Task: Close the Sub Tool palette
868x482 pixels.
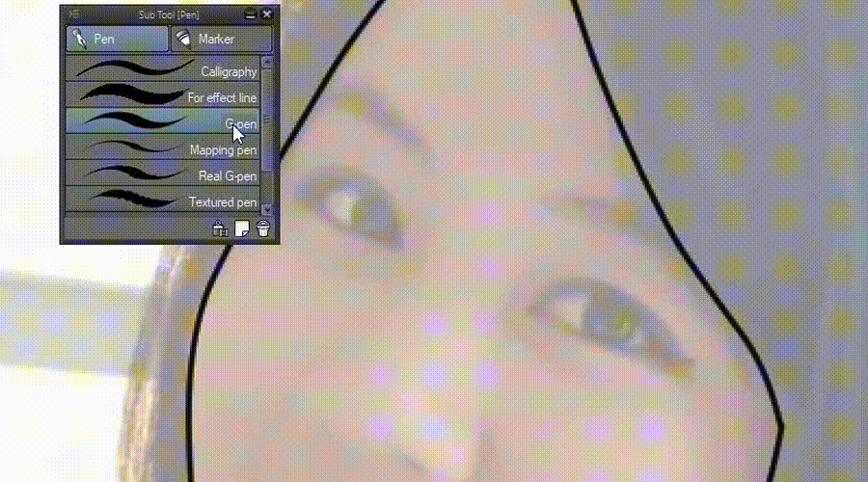Action: (x=267, y=14)
